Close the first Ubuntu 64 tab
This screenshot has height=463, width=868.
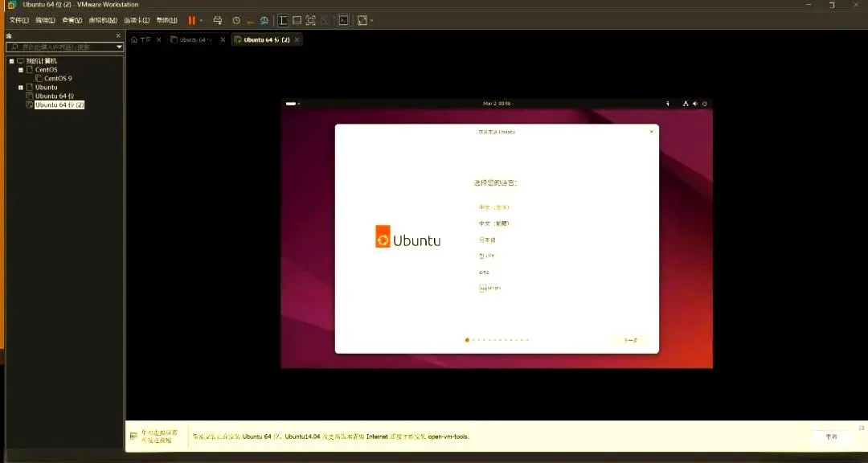pos(223,40)
